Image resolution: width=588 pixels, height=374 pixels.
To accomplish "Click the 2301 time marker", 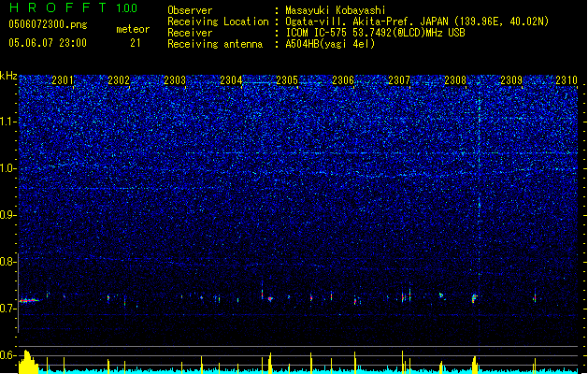I will point(63,79).
